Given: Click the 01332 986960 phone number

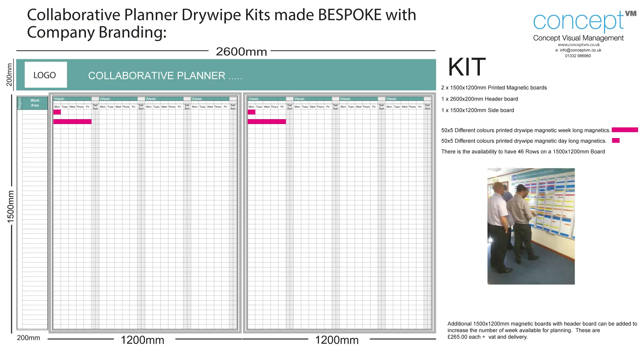Looking at the screenshot, I should [578, 56].
